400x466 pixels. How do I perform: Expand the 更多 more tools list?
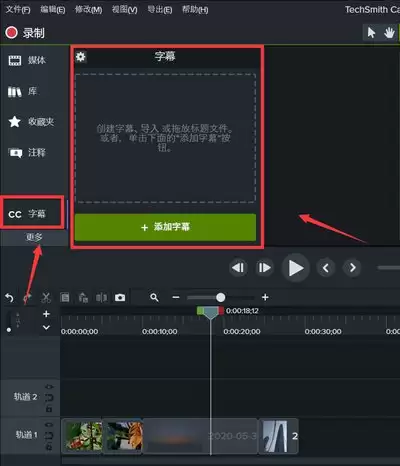click(x=34, y=237)
